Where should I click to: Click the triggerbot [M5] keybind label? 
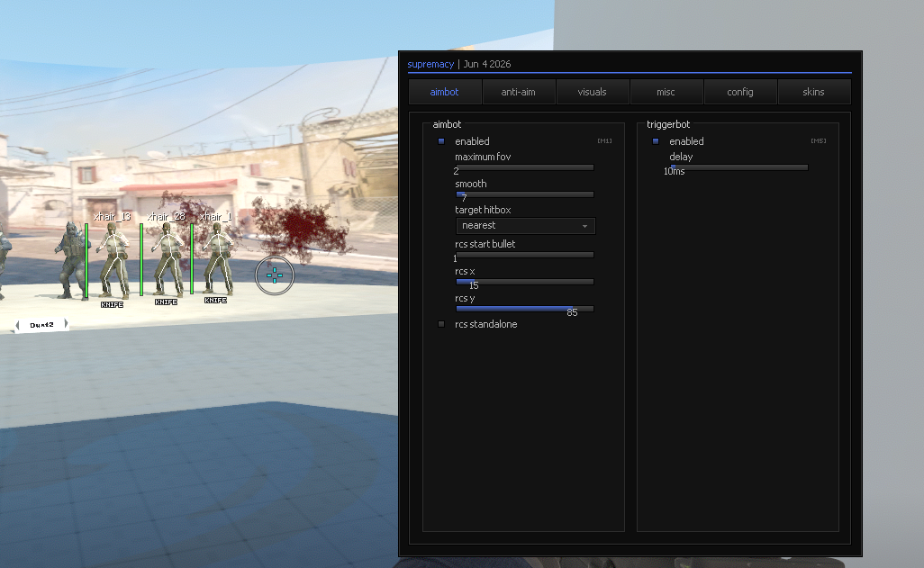[819, 140]
